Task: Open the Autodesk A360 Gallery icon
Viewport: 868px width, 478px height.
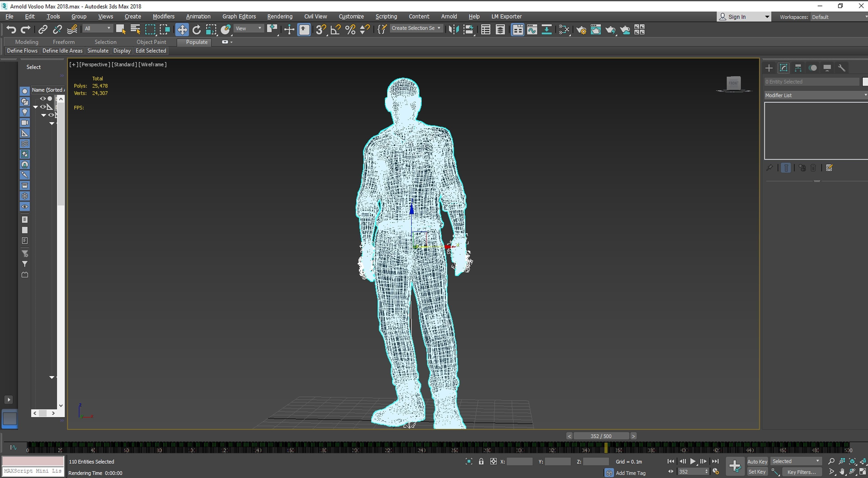Action: 639,30
